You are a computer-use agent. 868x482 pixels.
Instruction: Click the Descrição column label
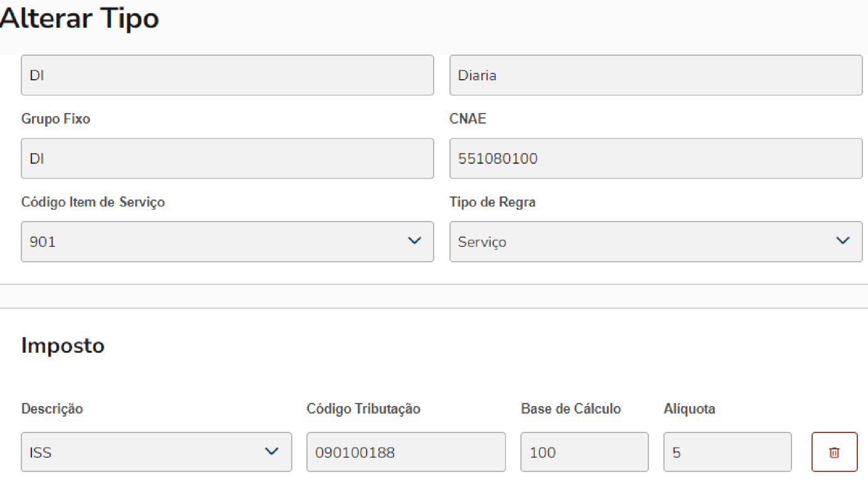pos(52,409)
